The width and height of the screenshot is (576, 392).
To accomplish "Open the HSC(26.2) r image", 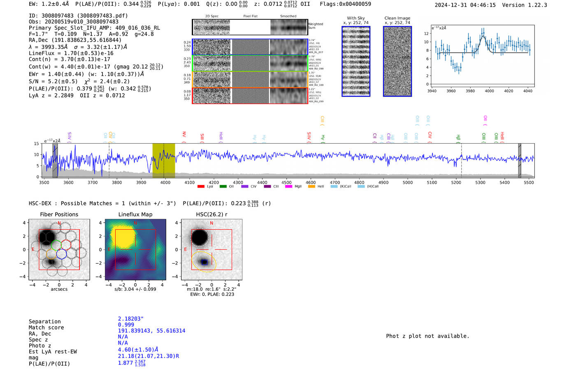I will [x=211, y=250].
